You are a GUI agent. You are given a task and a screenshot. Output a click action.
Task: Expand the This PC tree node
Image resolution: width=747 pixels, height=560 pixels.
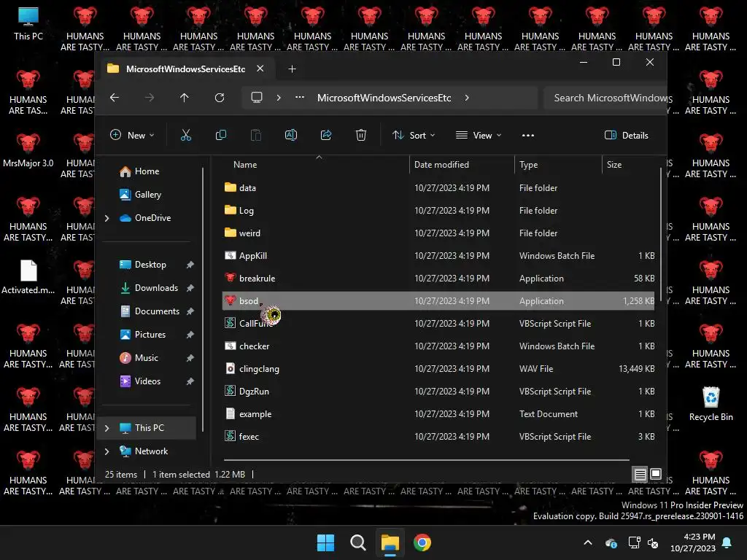tap(107, 428)
